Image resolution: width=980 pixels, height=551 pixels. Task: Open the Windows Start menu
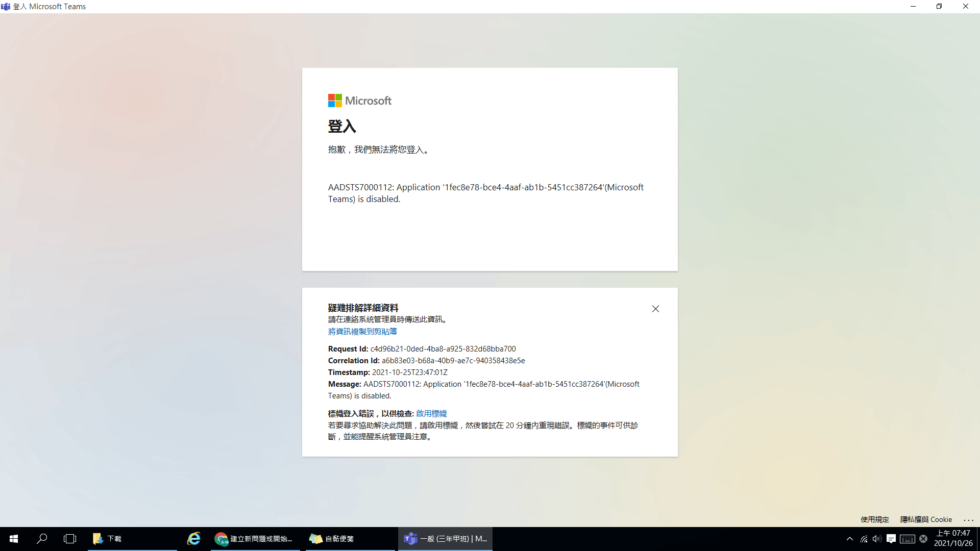(x=14, y=539)
